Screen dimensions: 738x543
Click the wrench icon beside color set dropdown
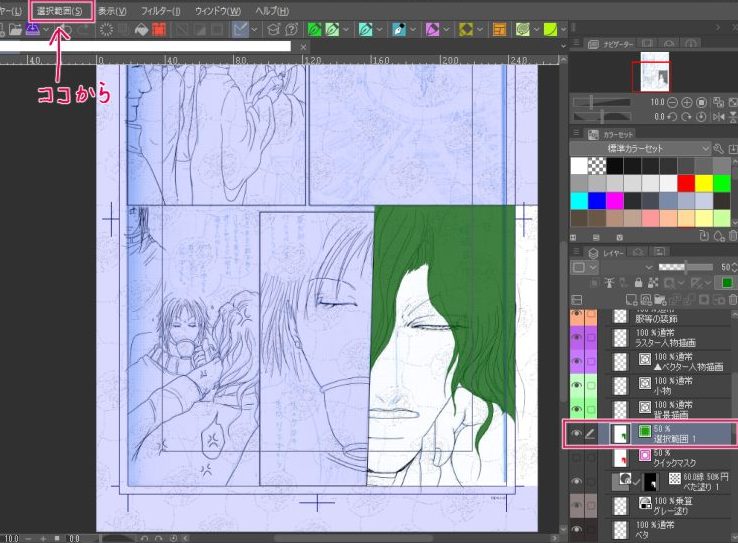(720, 149)
